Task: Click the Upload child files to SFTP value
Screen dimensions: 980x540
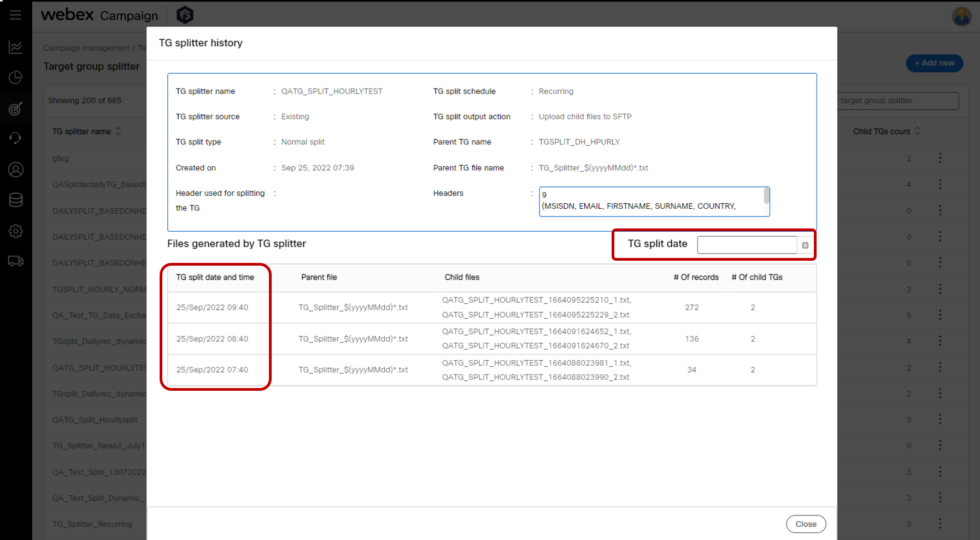Action: coord(585,116)
